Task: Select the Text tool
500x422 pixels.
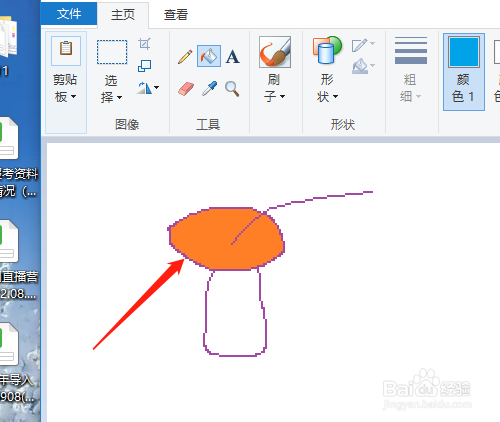Action: pyautogui.click(x=232, y=56)
